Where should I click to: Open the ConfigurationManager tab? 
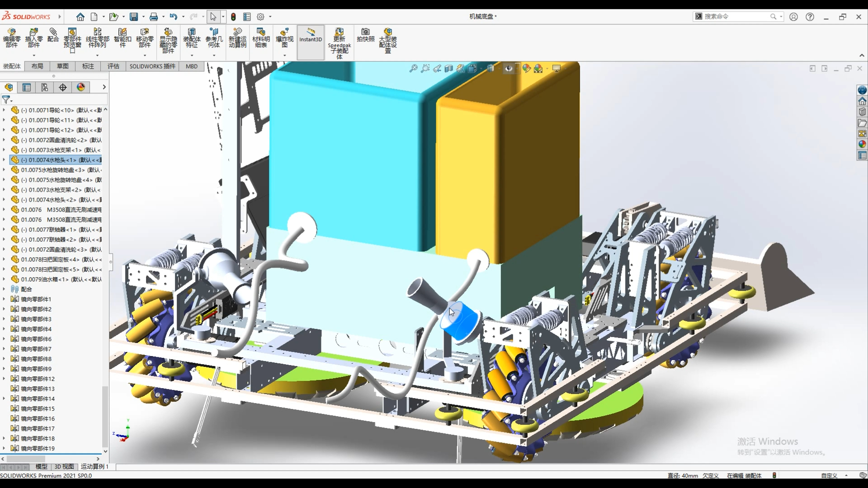click(x=45, y=87)
